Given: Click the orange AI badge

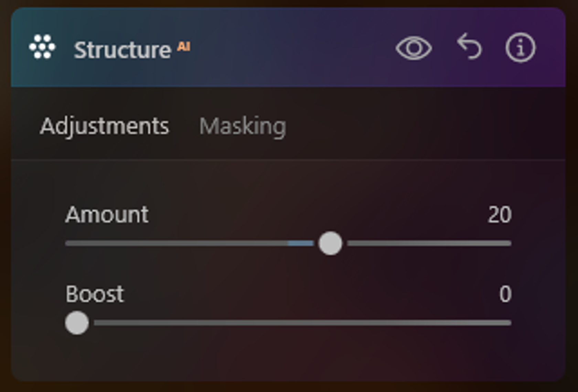Looking at the screenshot, I should tap(184, 46).
